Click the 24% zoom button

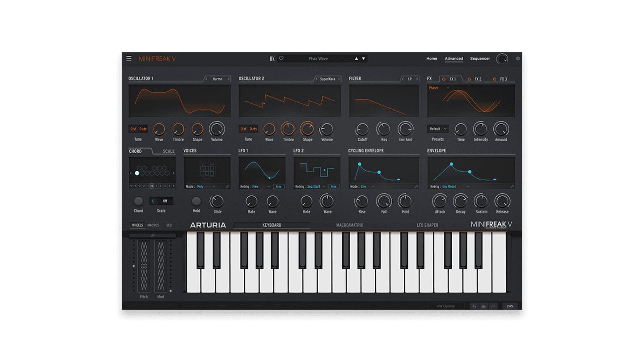coord(510,306)
